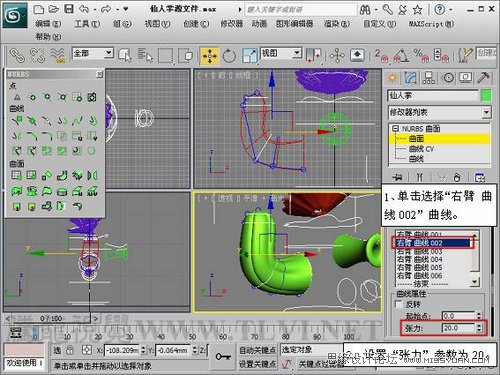Select 右臂 曲线 004 in curve list
500x375 pixels.
[419, 259]
